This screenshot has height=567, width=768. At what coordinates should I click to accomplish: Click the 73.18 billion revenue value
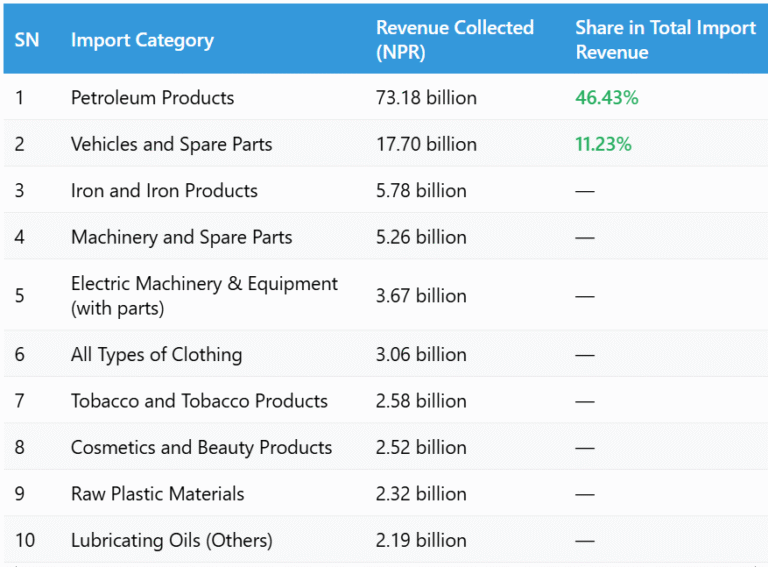(x=426, y=98)
